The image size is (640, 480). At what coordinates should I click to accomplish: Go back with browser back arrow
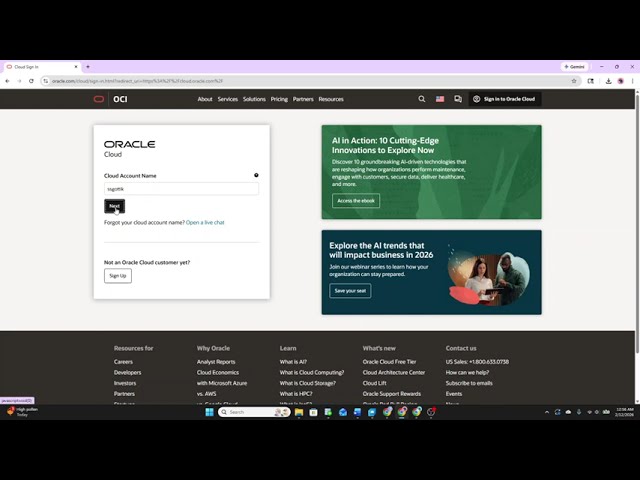(x=7, y=81)
